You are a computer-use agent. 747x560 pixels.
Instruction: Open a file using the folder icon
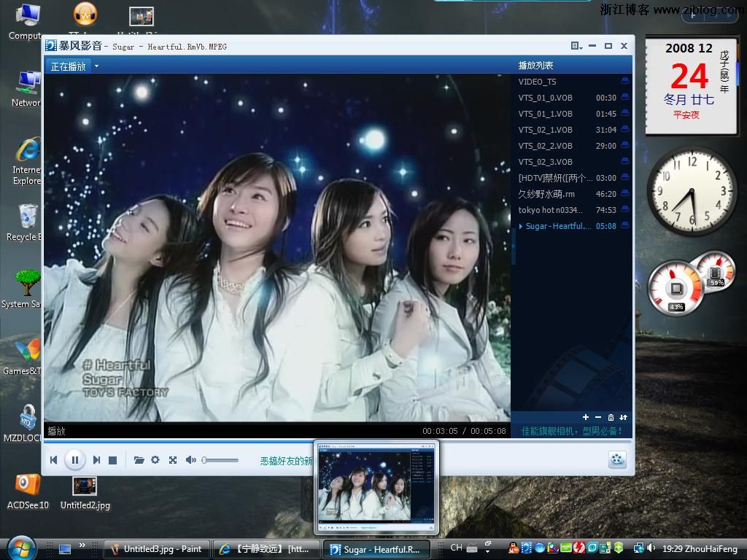[139, 460]
